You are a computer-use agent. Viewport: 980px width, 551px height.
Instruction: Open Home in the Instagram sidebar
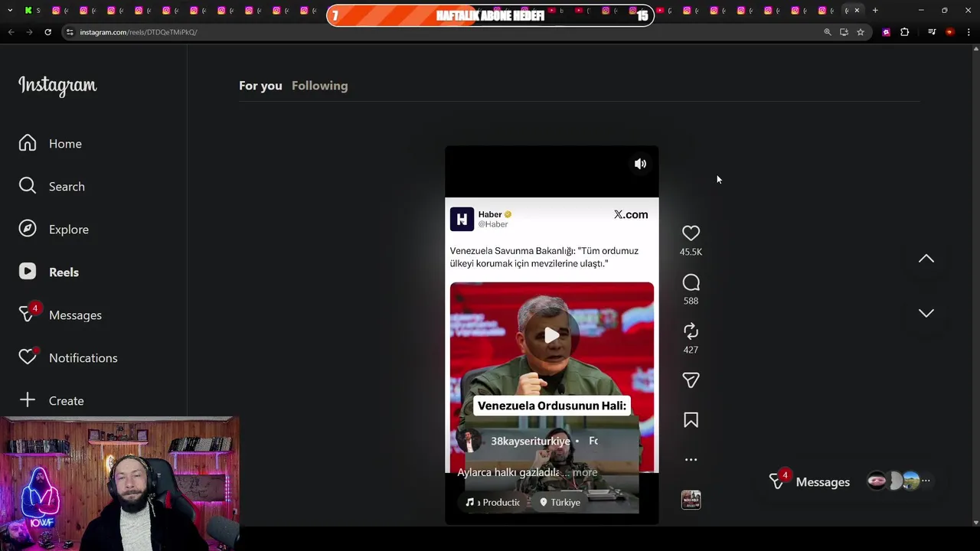click(51, 144)
